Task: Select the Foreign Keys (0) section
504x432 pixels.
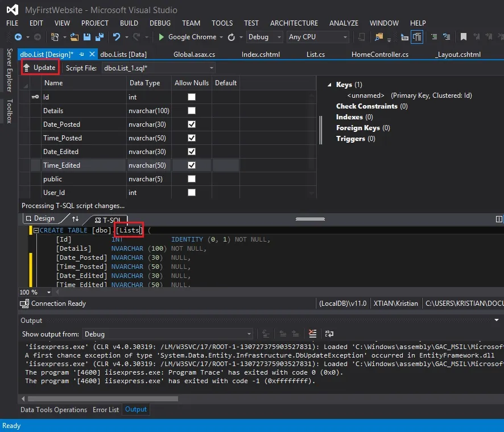Action: coord(363,128)
